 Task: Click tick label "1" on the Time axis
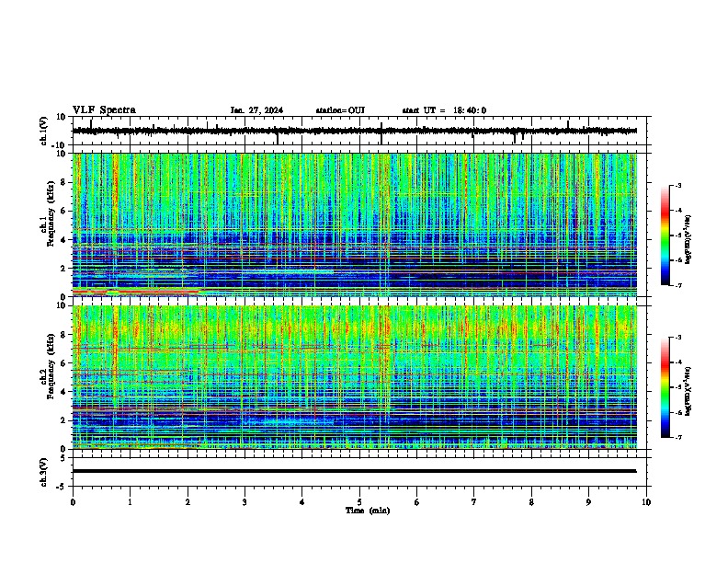point(130,502)
